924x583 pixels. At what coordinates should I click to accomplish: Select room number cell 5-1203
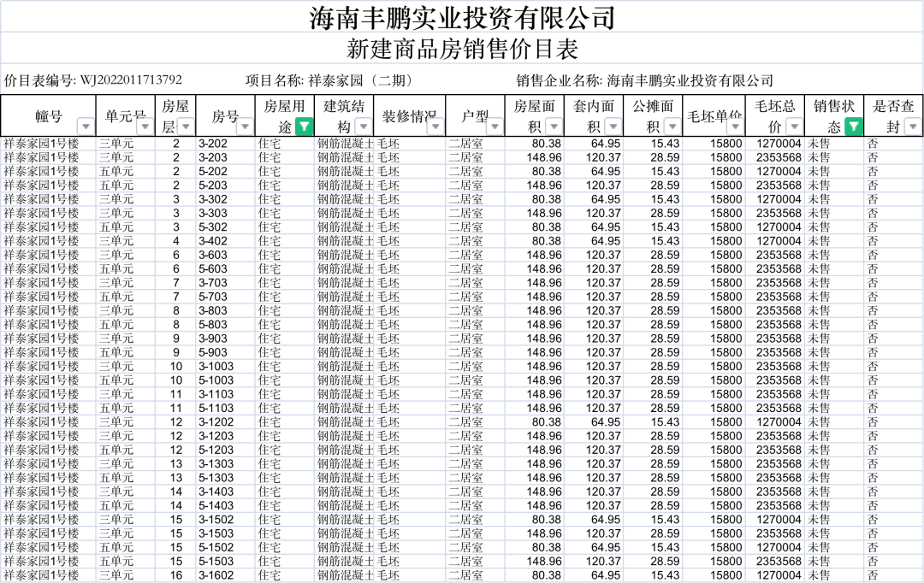[x=225, y=450]
